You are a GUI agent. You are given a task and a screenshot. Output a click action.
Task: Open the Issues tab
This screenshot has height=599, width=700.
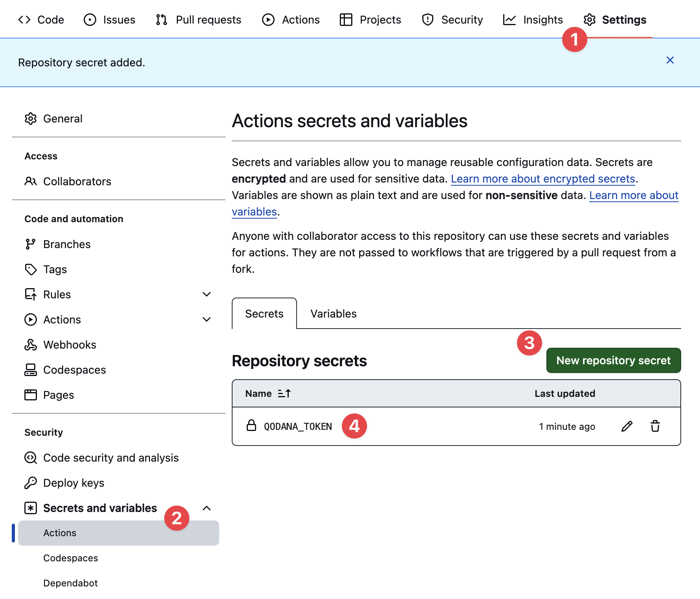pos(110,20)
